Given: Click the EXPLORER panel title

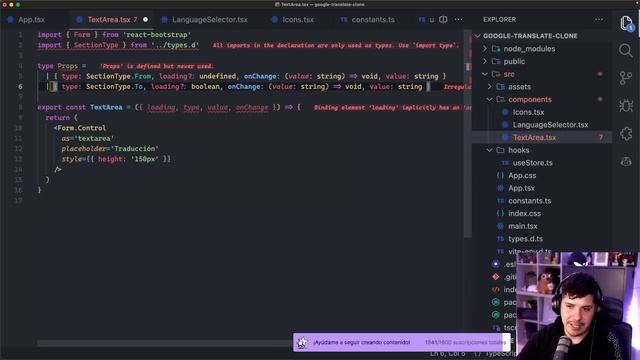Looking at the screenshot, I should pos(499,20).
